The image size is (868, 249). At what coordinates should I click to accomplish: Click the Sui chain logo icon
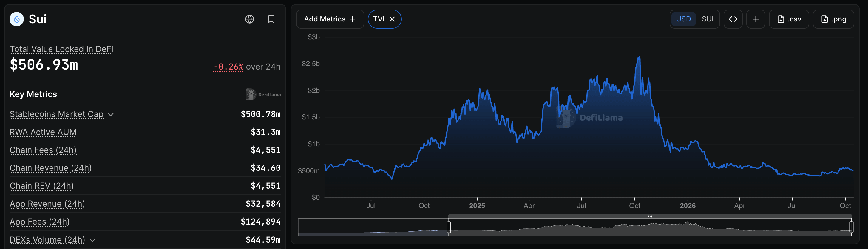coord(16,19)
